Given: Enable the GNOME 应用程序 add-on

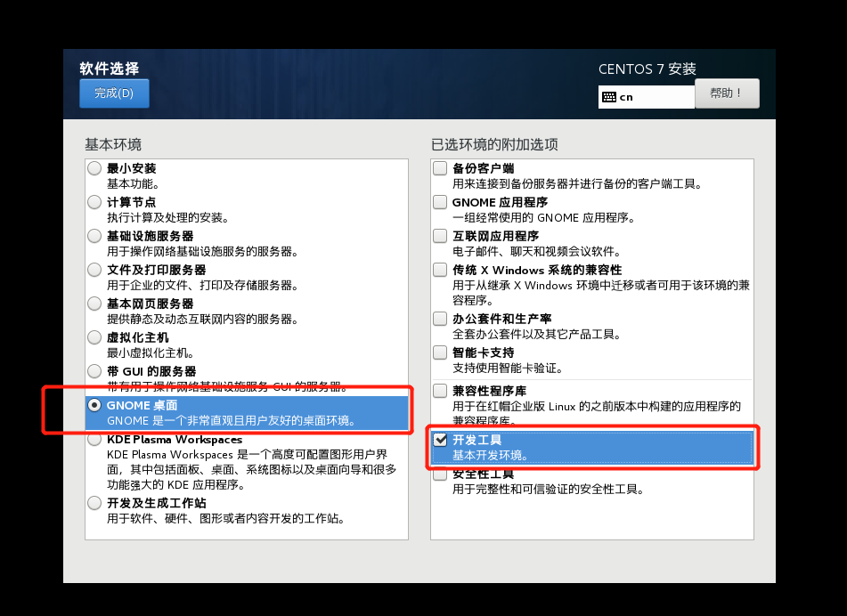Looking at the screenshot, I should pyautogui.click(x=440, y=202).
